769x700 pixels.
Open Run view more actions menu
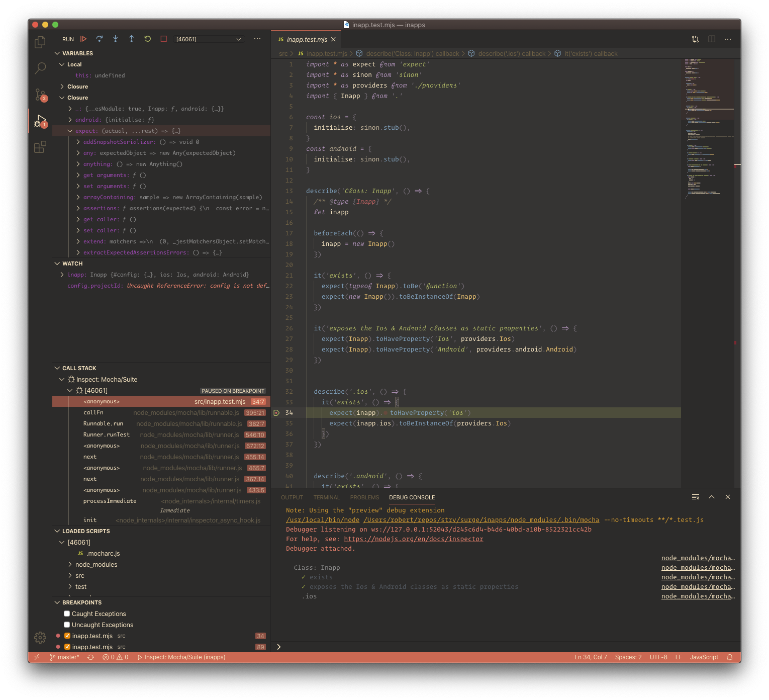pyautogui.click(x=257, y=39)
